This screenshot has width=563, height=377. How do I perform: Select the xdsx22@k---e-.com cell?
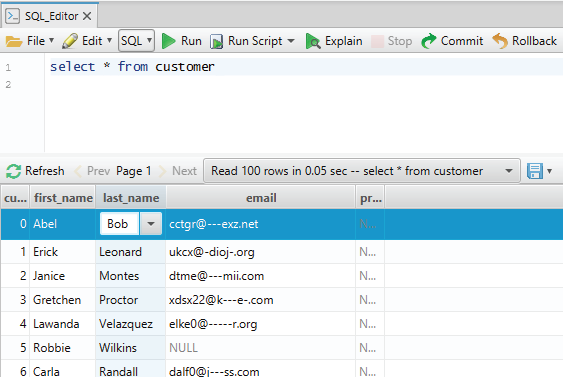click(261, 300)
